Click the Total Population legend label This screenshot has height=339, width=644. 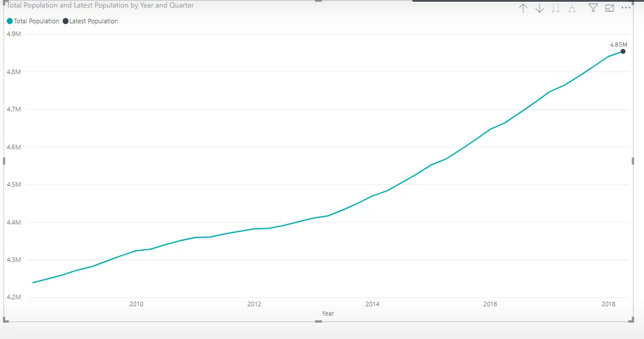pos(37,21)
